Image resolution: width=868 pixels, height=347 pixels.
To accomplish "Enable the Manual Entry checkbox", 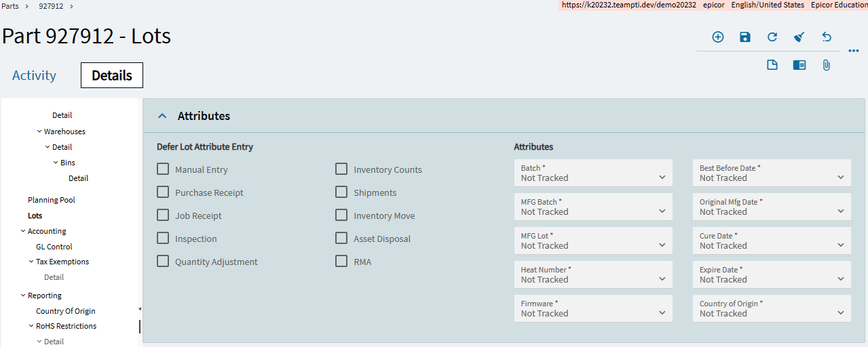I will click(163, 169).
